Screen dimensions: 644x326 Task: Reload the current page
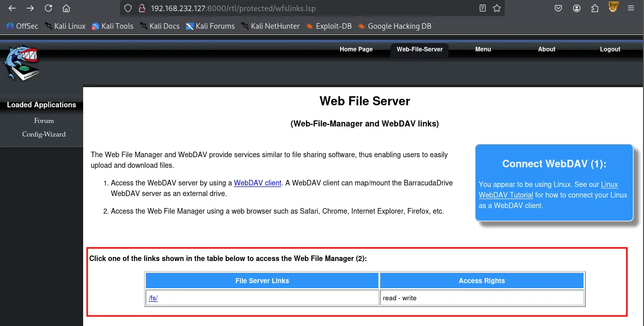48,8
